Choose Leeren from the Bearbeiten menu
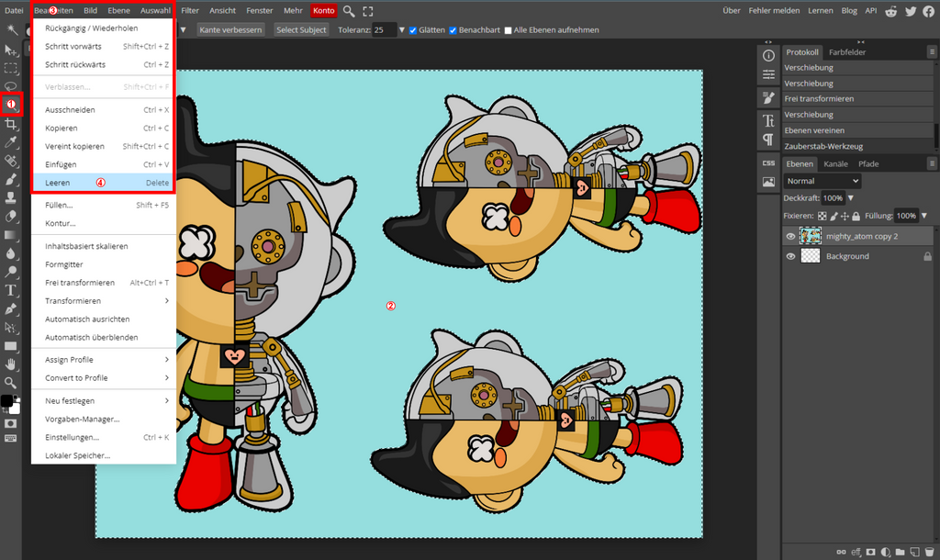Screen dimensions: 940x560 pos(104,183)
